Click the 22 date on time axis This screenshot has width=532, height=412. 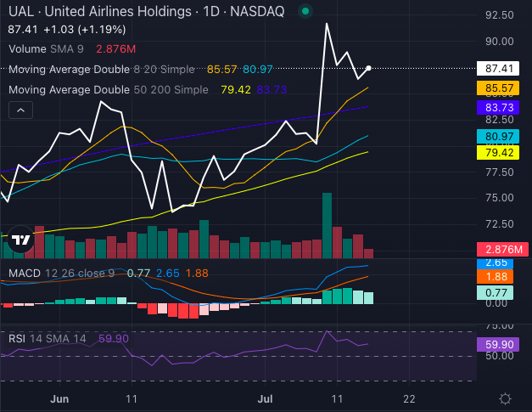(409, 398)
